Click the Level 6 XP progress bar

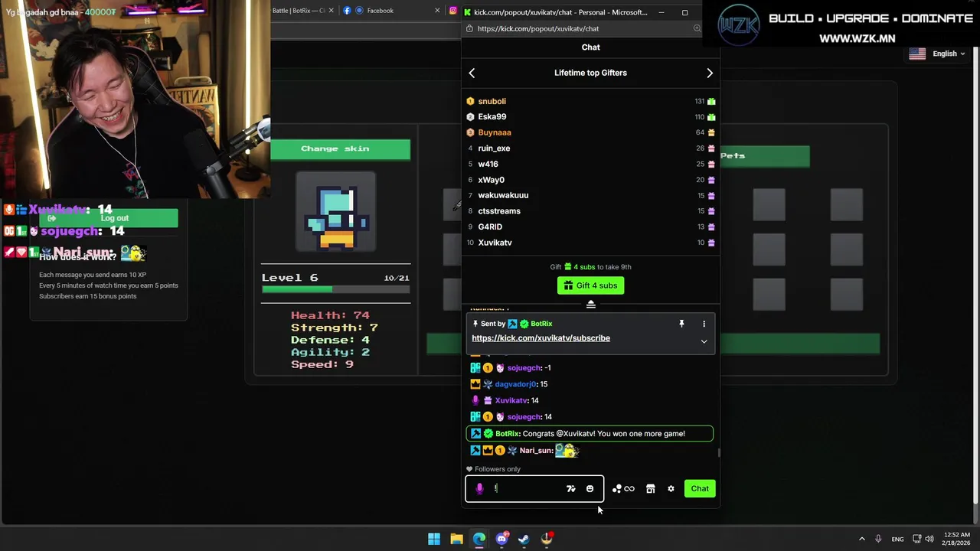tap(335, 289)
